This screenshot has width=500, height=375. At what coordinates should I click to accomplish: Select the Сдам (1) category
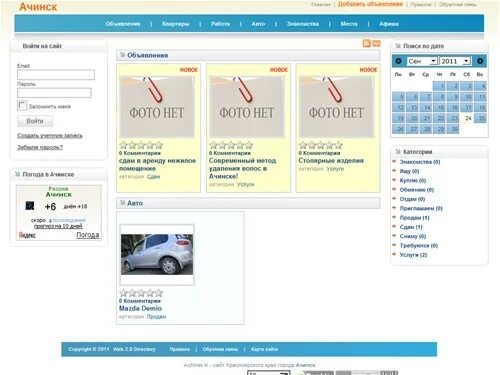pyautogui.click(x=411, y=227)
